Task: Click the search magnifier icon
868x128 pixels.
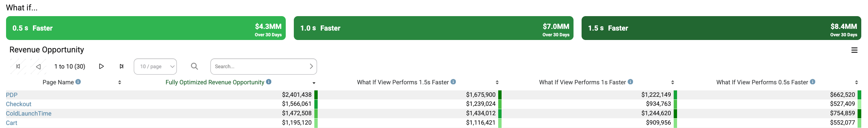Action: [194, 67]
